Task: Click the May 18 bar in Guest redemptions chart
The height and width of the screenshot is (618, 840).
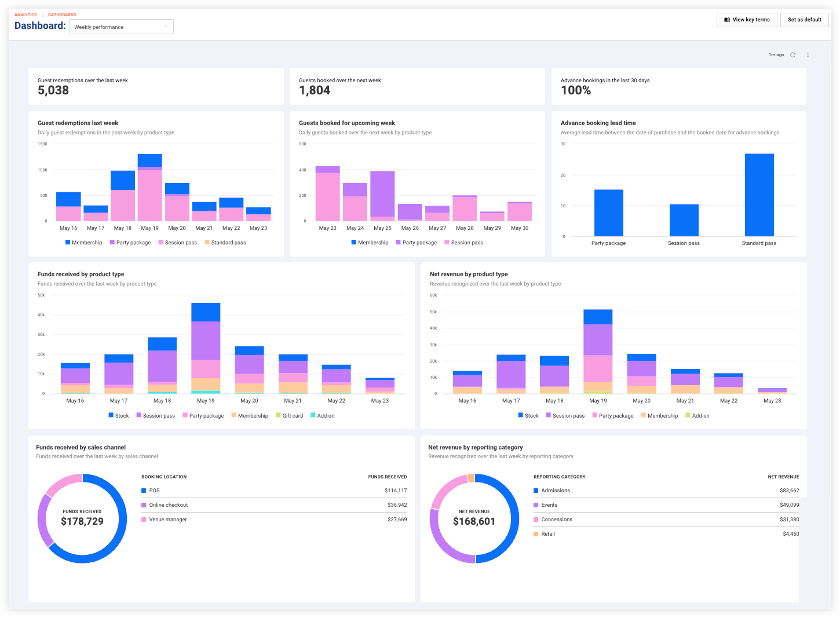Action: click(123, 196)
